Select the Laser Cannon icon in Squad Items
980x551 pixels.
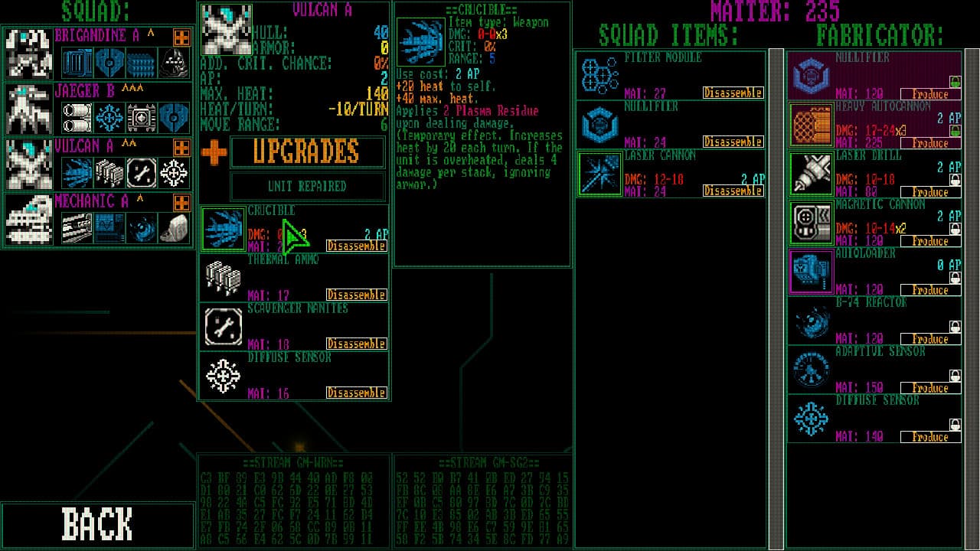(x=599, y=174)
